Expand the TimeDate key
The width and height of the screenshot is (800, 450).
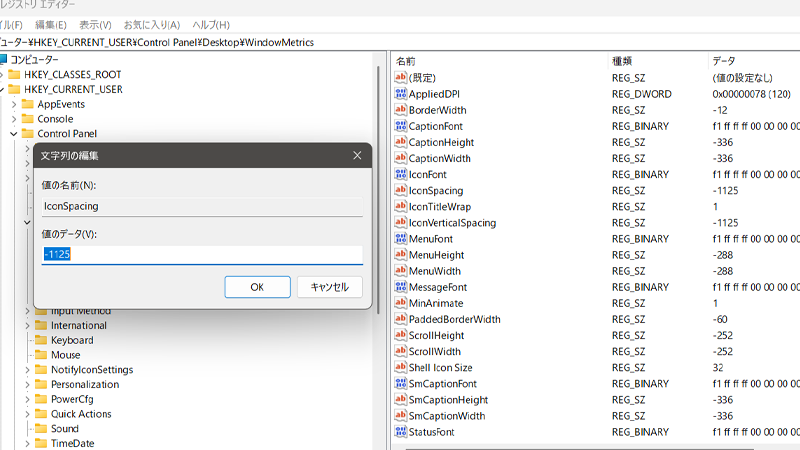click(x=27, y=443)
